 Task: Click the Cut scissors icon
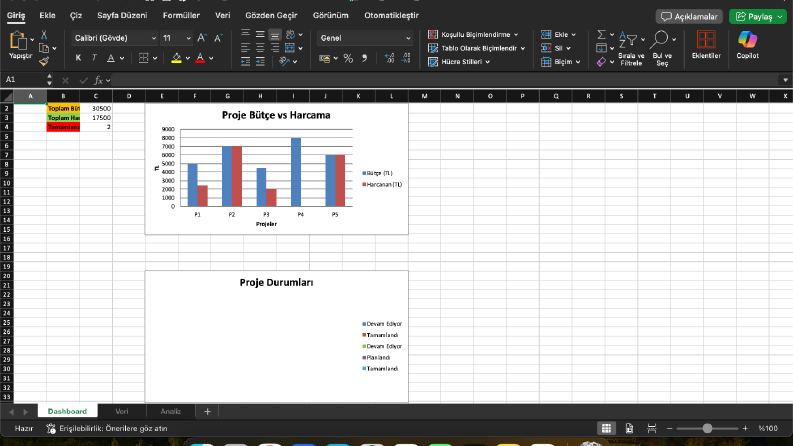coord(43,34)
